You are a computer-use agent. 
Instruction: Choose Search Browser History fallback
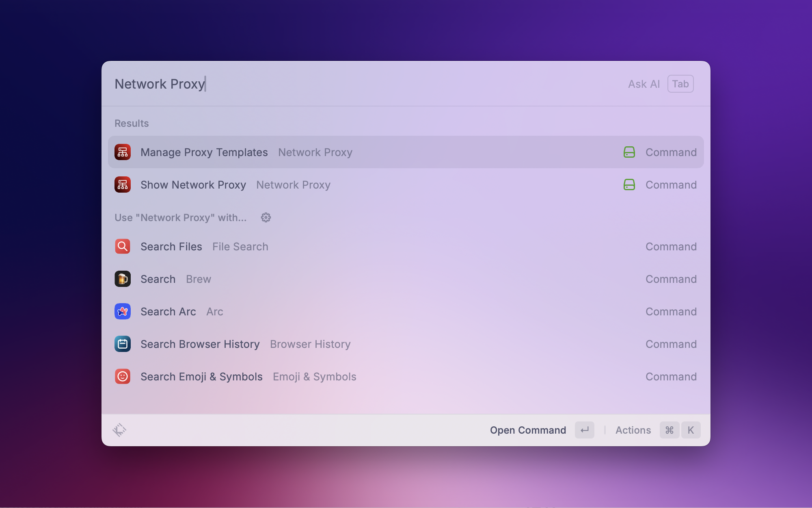pos(200,344)
